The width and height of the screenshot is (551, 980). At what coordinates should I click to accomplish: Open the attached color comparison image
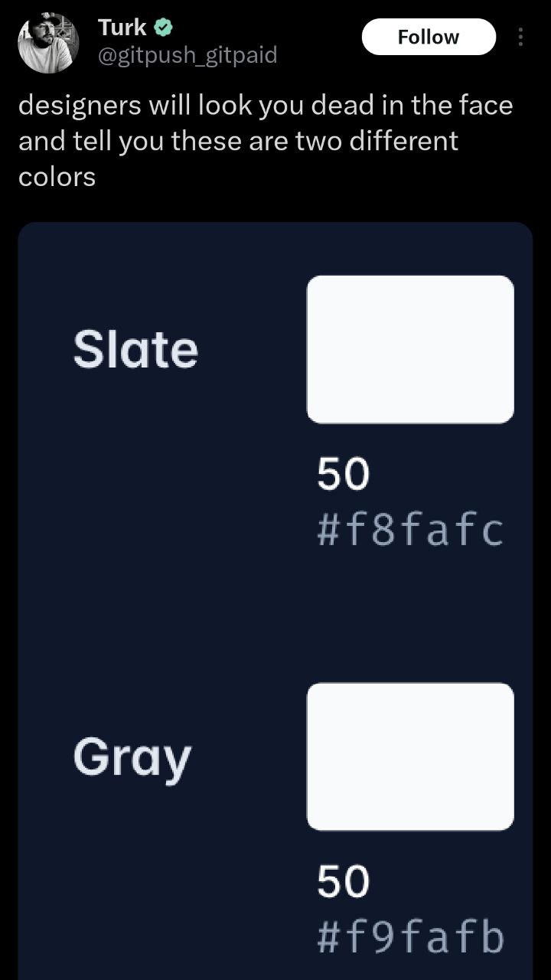pyautogui.click(x=275, y=601)
